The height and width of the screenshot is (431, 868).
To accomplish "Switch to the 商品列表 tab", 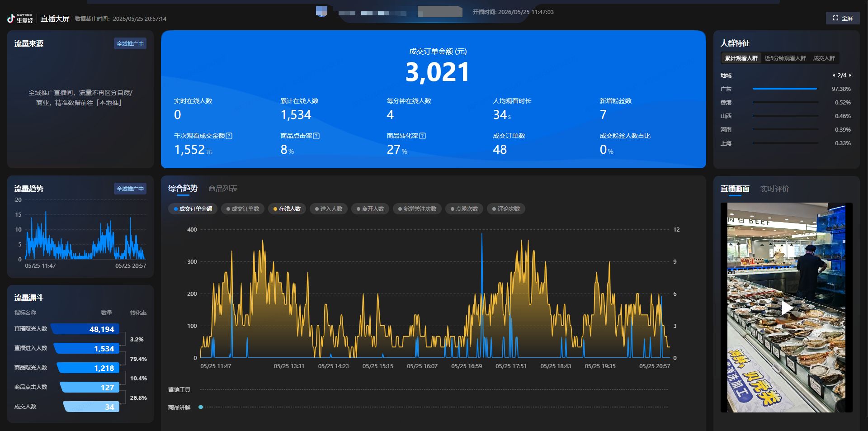I will point(223,189).
